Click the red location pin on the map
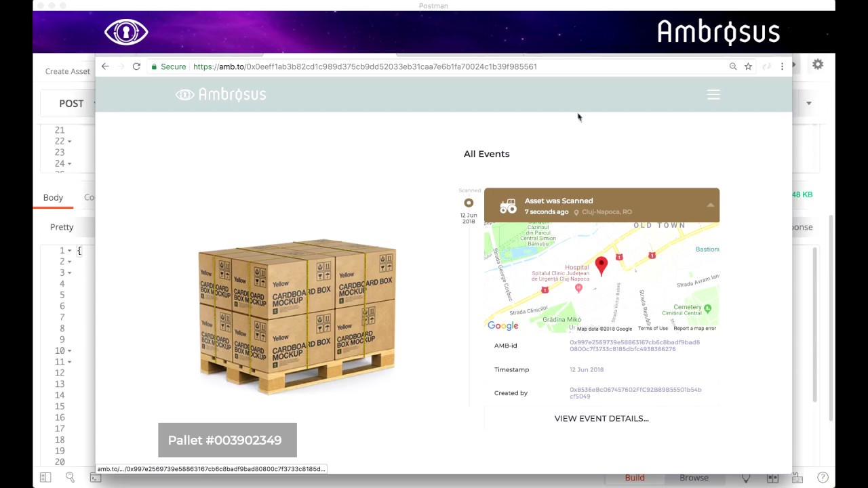This screenshot has width=868, height=488. (x=601, y=266)
